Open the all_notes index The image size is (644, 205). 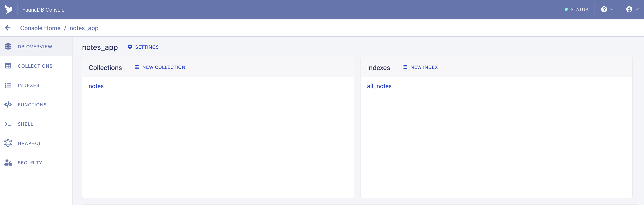[379, 86]
